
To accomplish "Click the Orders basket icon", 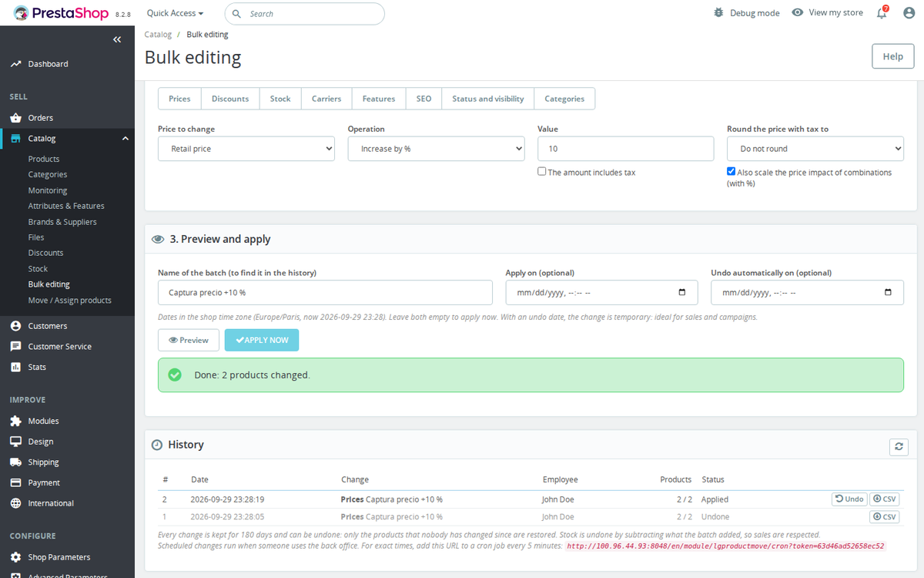I will 15,118.
